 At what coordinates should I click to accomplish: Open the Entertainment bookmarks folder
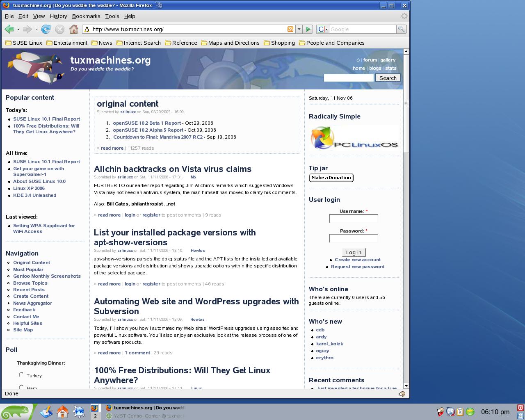click(66, 43)
